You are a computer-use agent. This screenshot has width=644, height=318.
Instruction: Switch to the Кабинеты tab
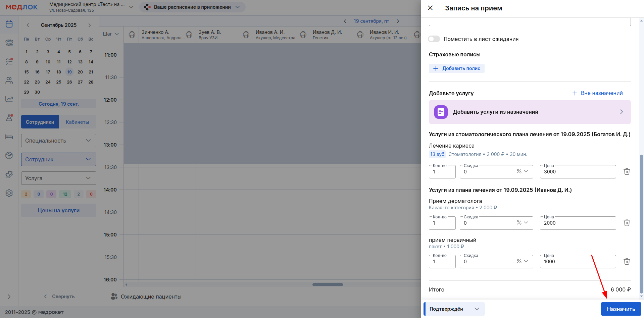pos(78,122)
